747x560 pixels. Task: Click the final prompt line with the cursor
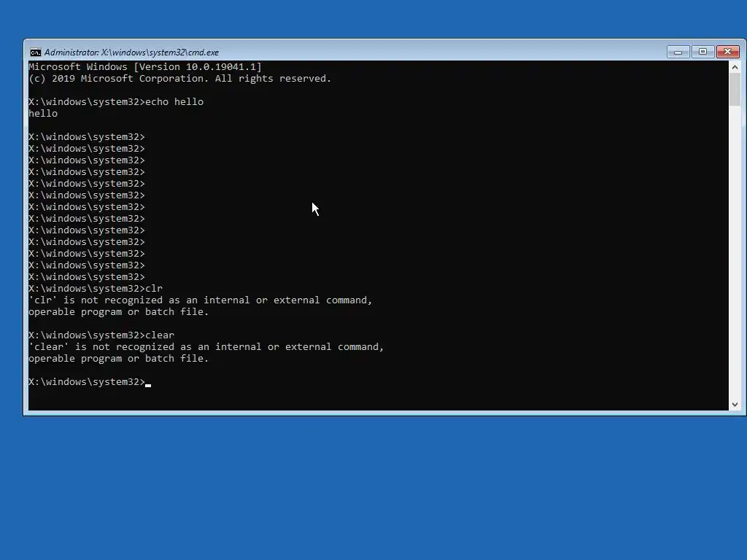[x=90, y=382]
